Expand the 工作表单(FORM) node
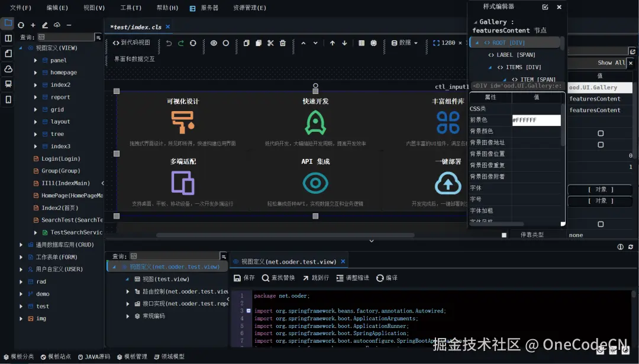This screenshot has width=639, height=364. [21, 257]
